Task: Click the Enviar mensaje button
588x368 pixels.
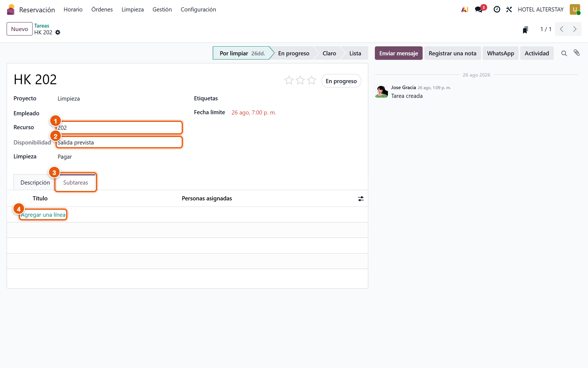Action: click(x=399, y=53)
